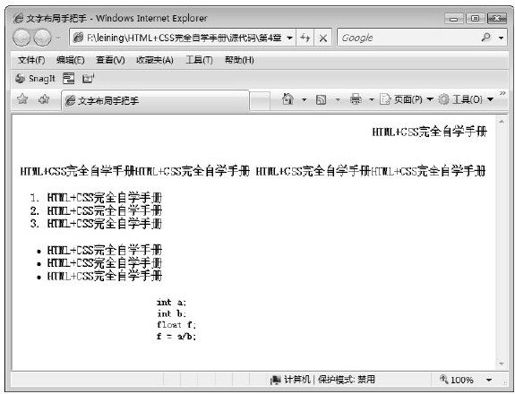This screenshot has height=394, width=515.
Task: Click the search magnifier icon
Action: [486, 37]
